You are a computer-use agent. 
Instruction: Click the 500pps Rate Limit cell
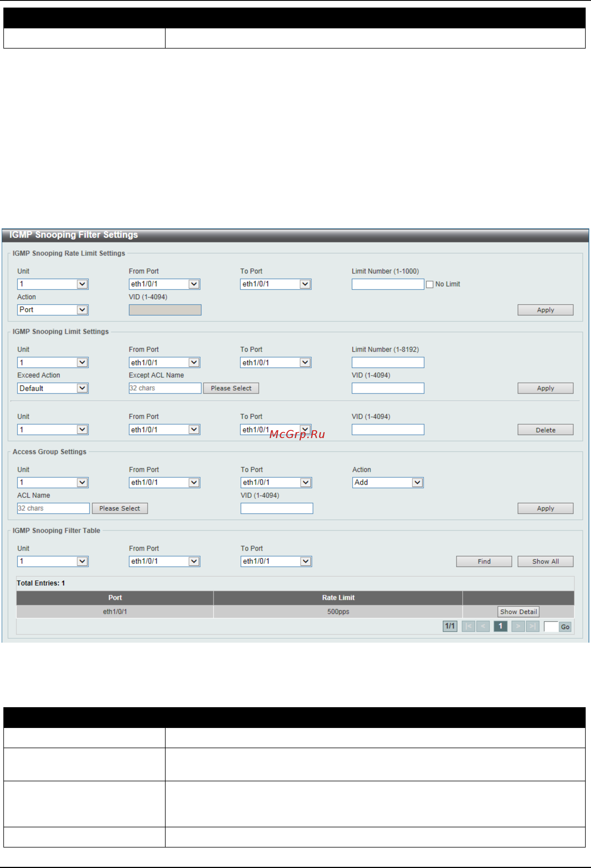point(338,612)
